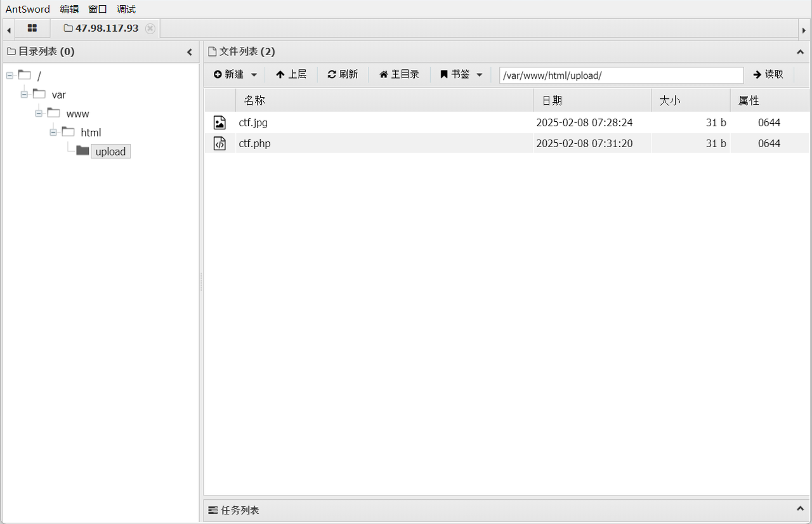Click the grid home icon tab

(x=32, y=29)
